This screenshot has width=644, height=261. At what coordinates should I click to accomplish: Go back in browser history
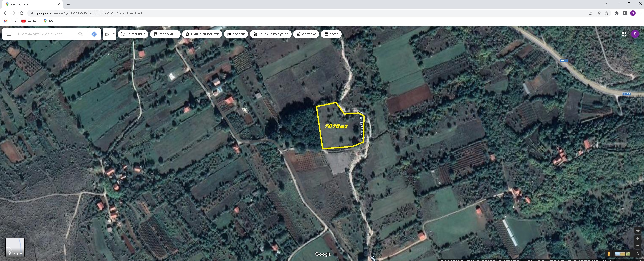click(6, 13)
